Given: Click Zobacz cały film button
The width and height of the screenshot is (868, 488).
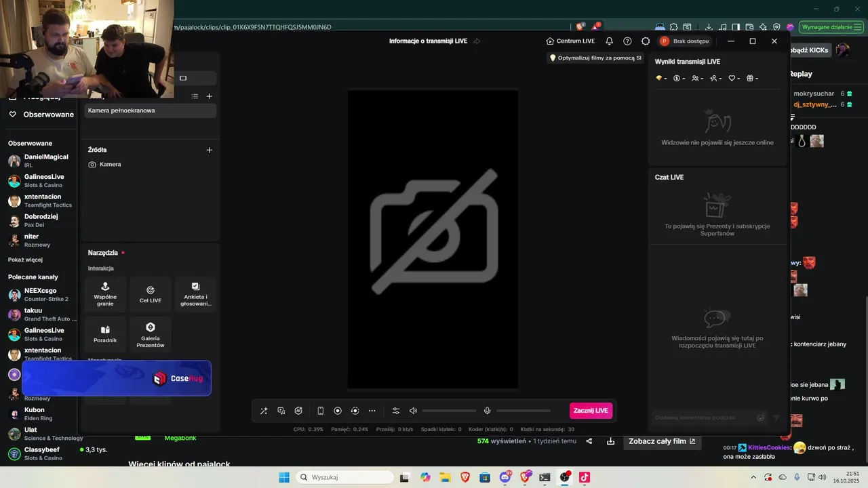Looking at the screenshot, I should pos(662,441).
